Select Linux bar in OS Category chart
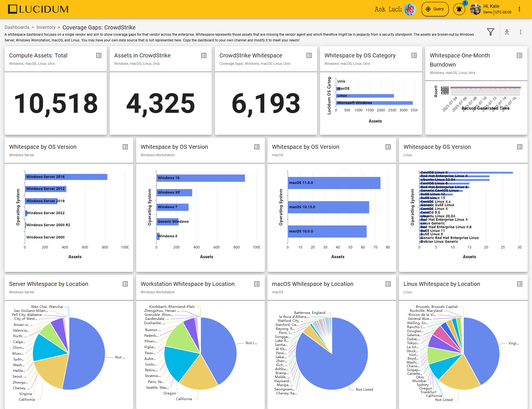Screen dimensions: 532x409 click(x=365, y=96)
